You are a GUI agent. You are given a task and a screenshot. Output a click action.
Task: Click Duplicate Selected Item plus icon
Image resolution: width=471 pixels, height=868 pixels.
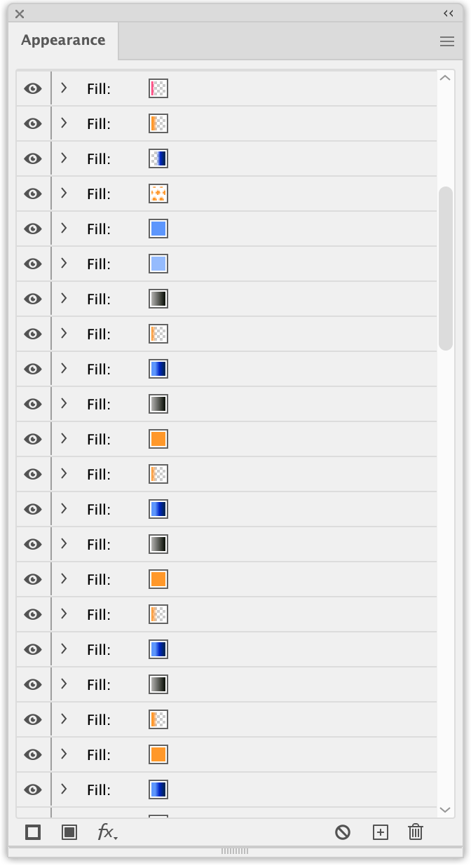[x=380, y=832]
